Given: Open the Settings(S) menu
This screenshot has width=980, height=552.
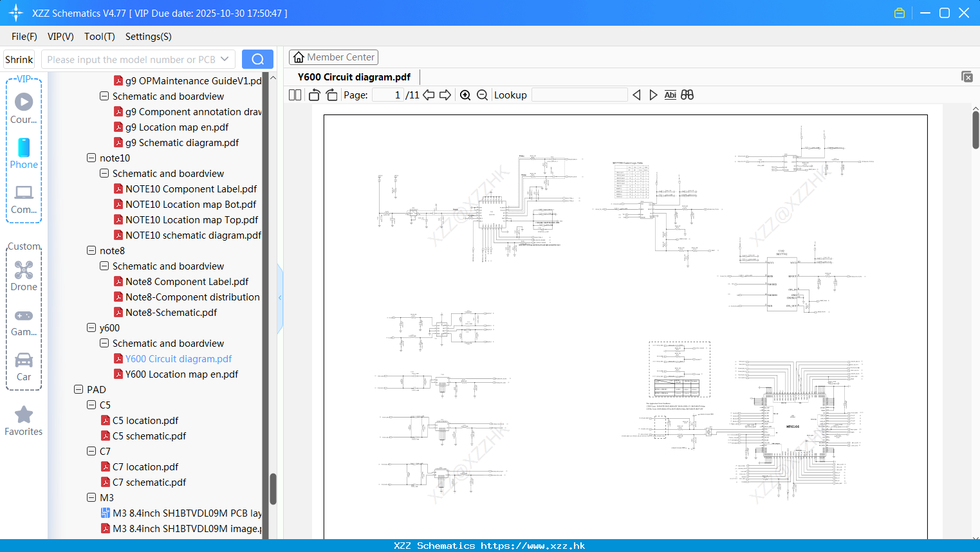Looking at the screenshot, I should click(x=149, y=37).
